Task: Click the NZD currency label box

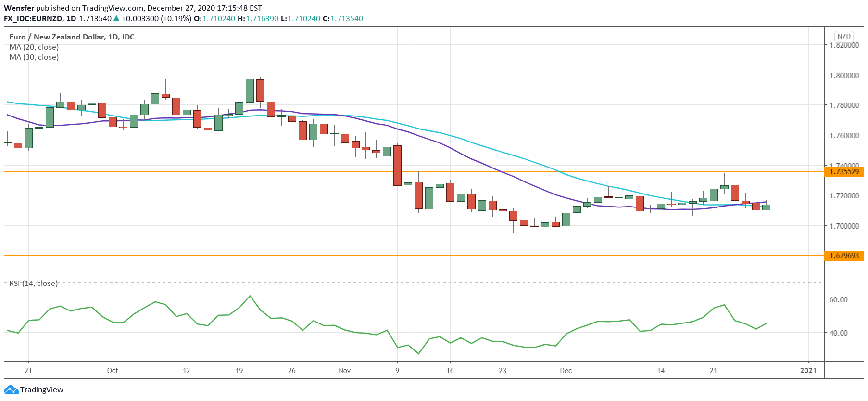Action: click(x=844, y=36)
